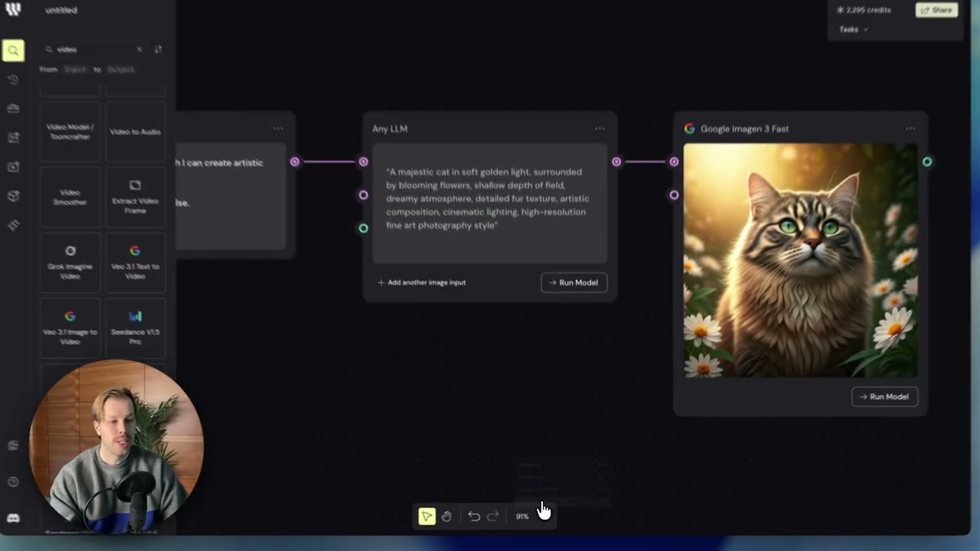Image resolution: width=980 pixels, height=551 pixels.
Task: Click Imagen node's second input port
Action: coord(674,195)
